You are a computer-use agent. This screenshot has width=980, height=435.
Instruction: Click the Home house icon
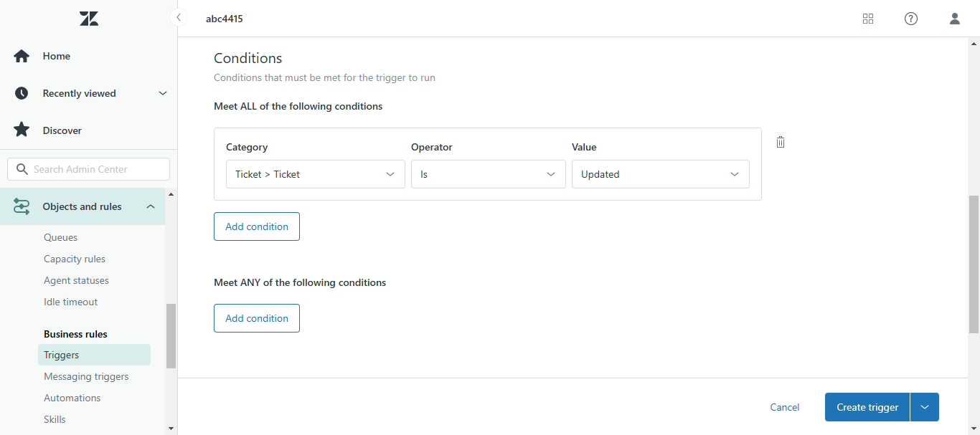[x=22, y=56]
